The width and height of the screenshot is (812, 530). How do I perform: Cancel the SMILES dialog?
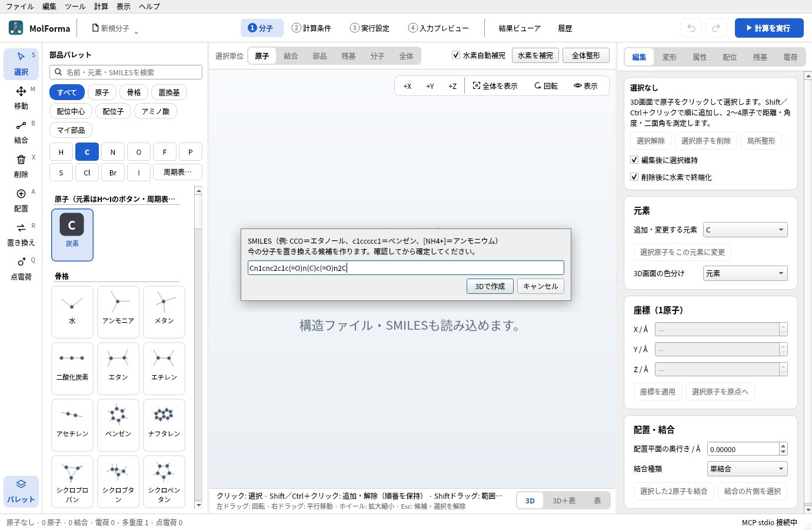pyautogui.click(x=541, y=286)
